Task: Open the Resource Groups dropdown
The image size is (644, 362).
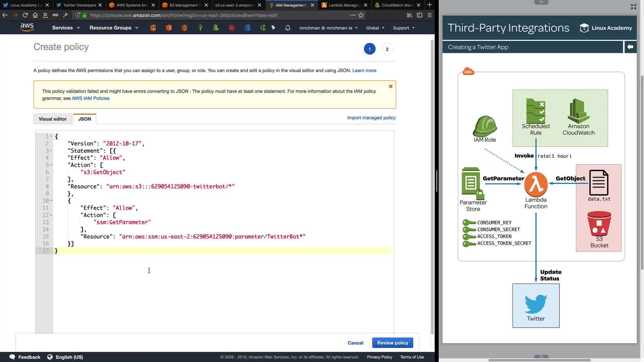Action: 114,28
